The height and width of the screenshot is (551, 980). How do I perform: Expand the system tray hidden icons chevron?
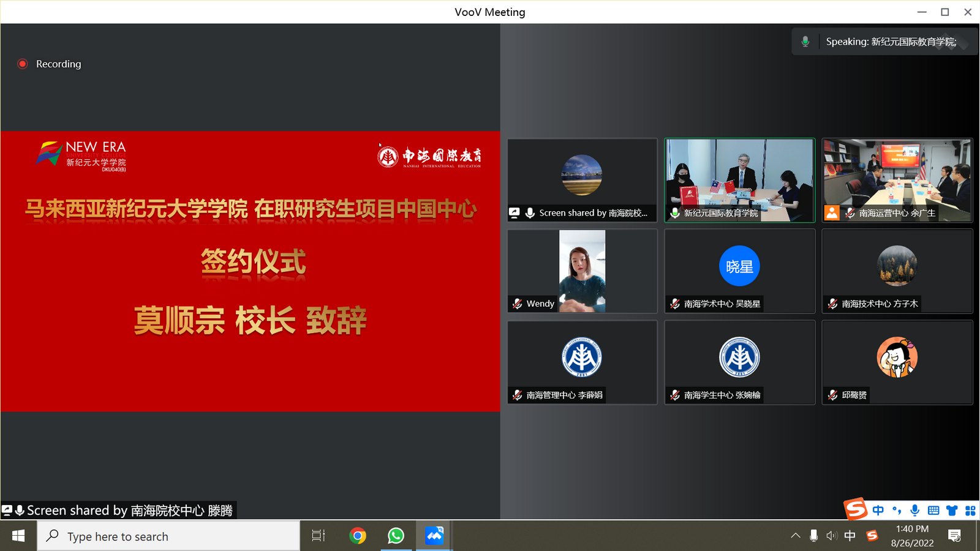(796, 536)
